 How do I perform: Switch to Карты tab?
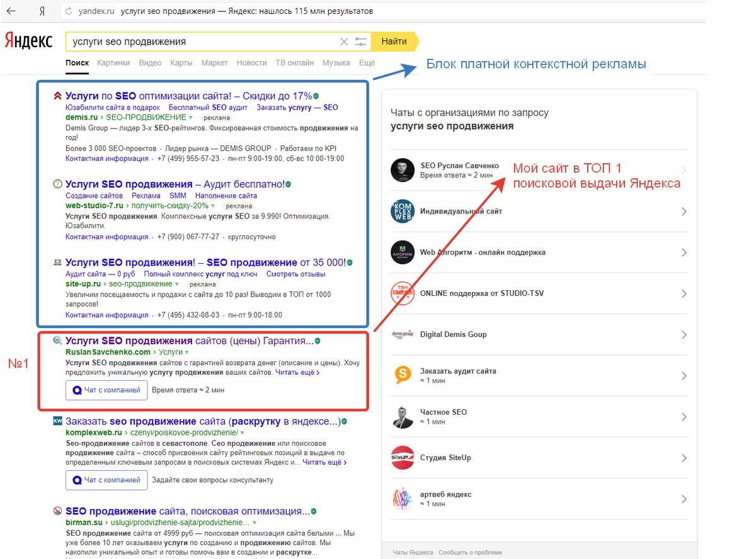181,63
